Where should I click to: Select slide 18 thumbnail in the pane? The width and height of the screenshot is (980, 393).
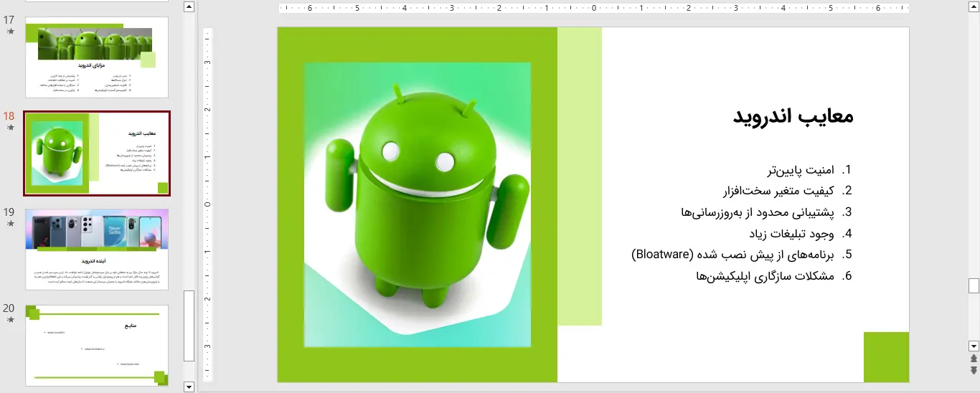(x=97, y=153)
